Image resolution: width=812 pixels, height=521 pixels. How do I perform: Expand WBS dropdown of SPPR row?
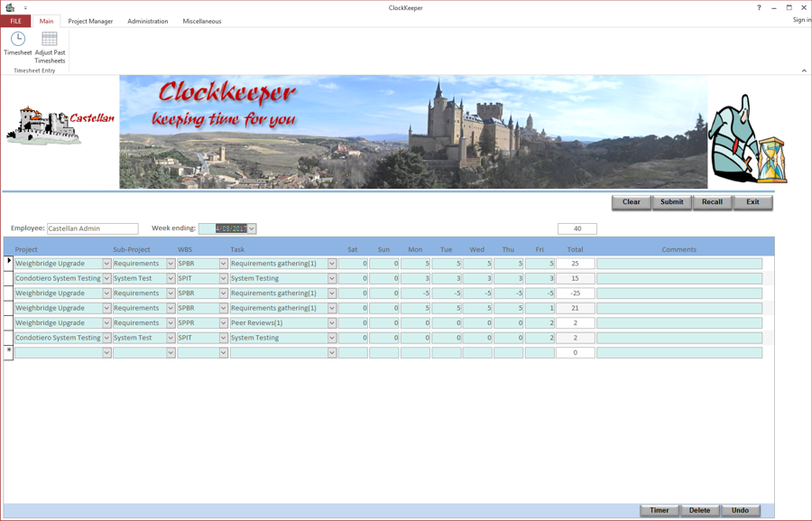click(x=224, y=323)
